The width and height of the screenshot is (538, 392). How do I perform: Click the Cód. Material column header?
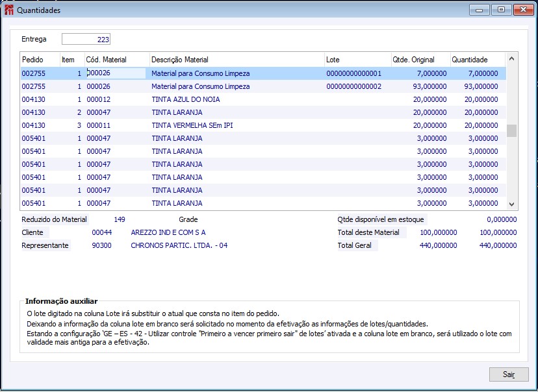pos(116,60)
